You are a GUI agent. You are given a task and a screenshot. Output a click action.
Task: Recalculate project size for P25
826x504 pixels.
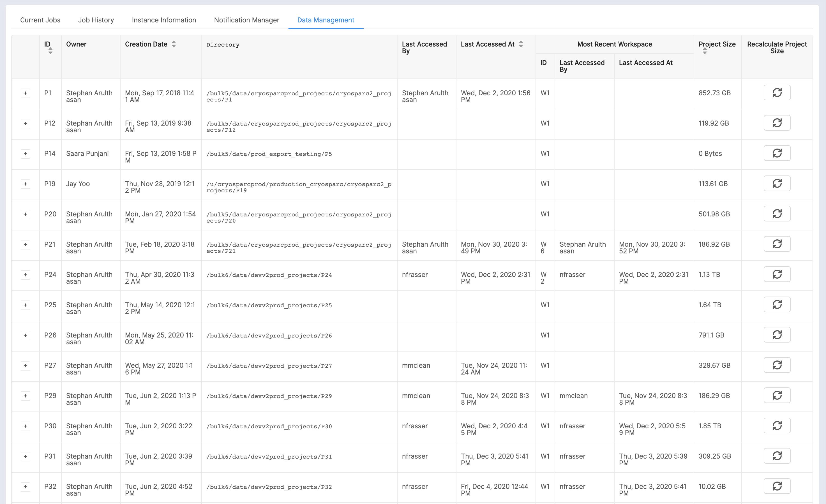[x=777, y=304]
